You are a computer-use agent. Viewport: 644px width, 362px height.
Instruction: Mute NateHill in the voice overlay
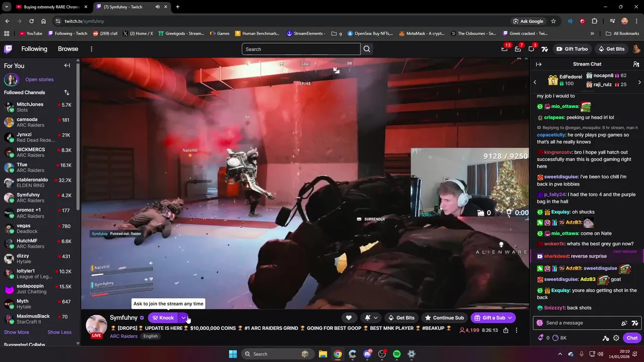pyautogui.click(x=150, y=263)
